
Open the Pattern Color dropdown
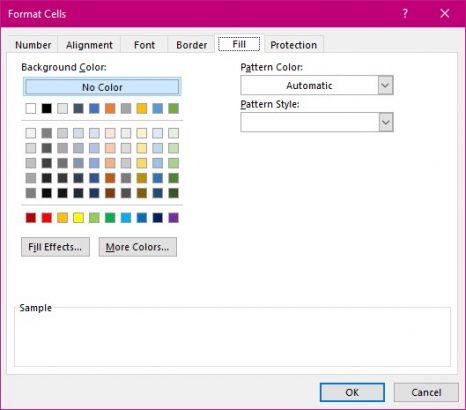pyautogui.click(x=317, y=85)
